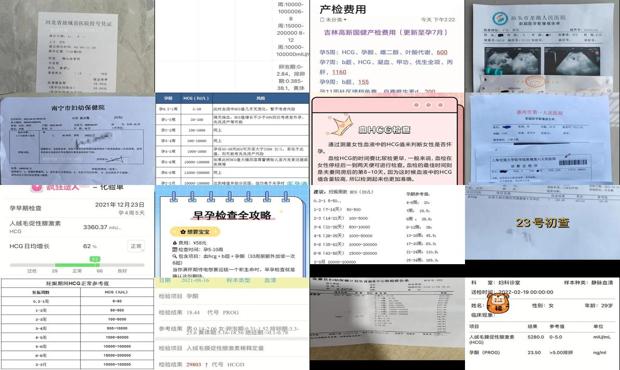Image resolution: width=620 pixels, height=370 pixels.
Task: Click the hospital logo on the ultrasound report
Action: click(x=500, y=19)
